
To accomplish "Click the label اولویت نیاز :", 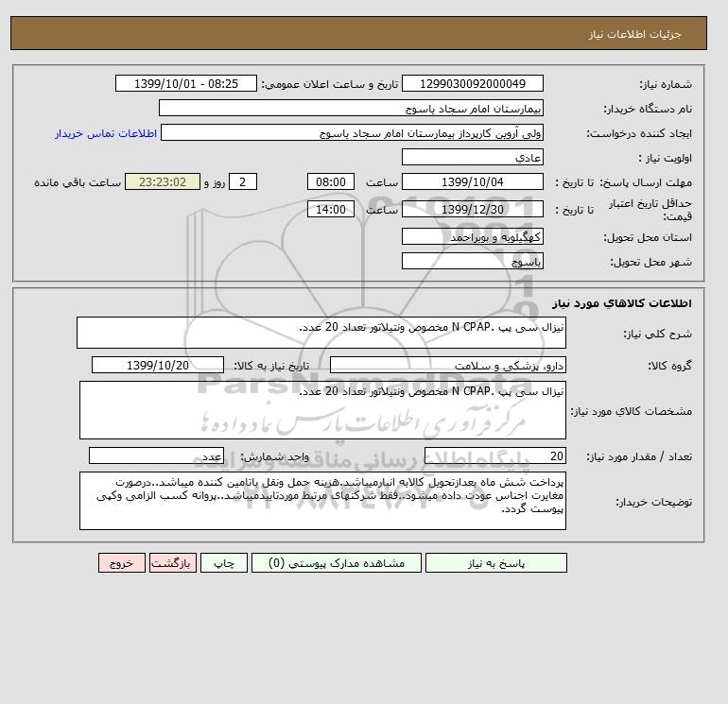I will point(665,158).
